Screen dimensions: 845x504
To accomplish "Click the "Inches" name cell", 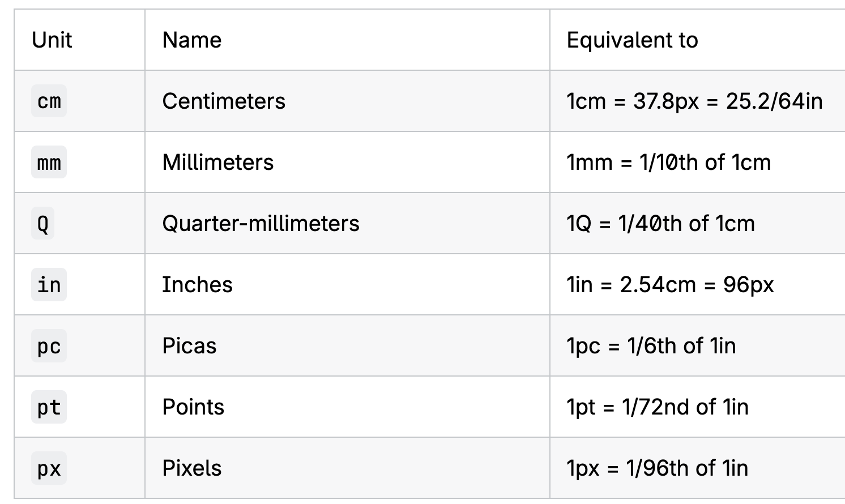I will tap(197, 285).
